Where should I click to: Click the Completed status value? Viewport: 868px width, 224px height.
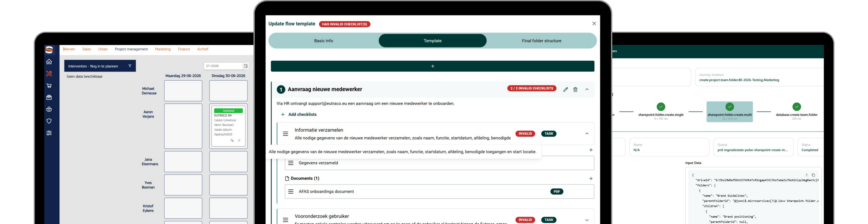tap(810, 150)
